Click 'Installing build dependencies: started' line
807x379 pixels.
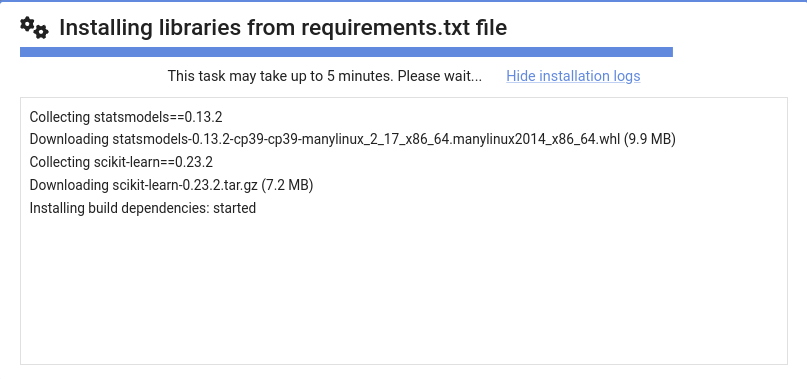pyautogui.click(x=143, y=208)
